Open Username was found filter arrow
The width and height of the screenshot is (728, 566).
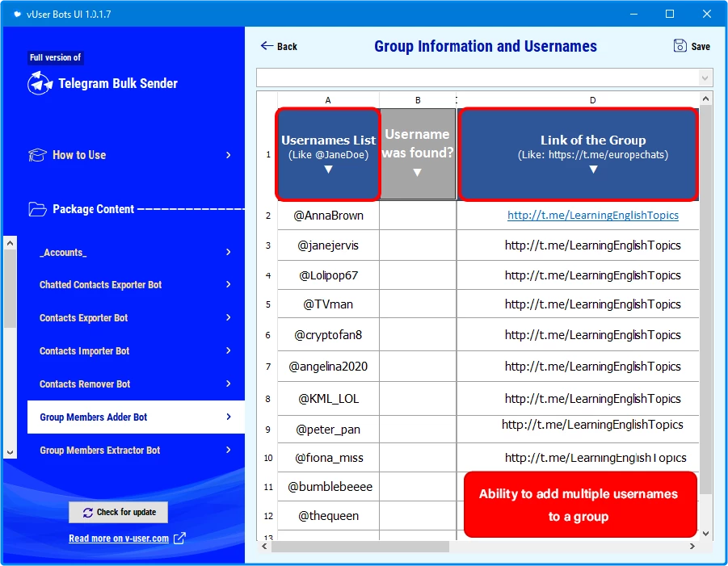click(418, 173)
